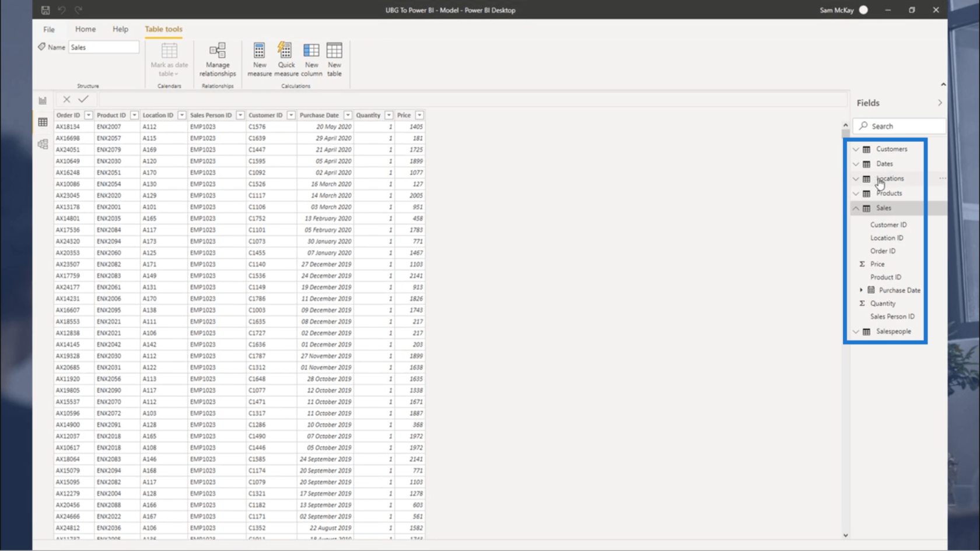Switch to the Home tab
This screenshot has width=980, height=551.
point(85,29)
